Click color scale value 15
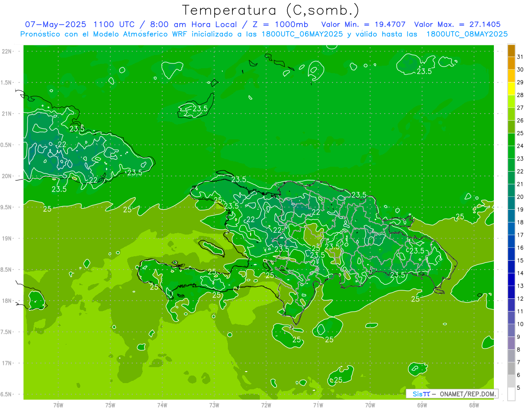 [520, 260]
